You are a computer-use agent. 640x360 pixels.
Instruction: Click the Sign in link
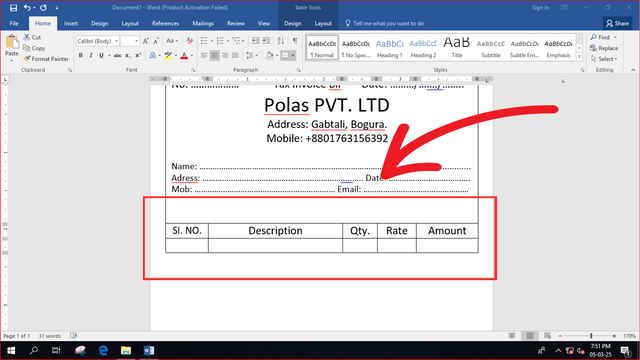pyautogui.click(x=540, y=7)
